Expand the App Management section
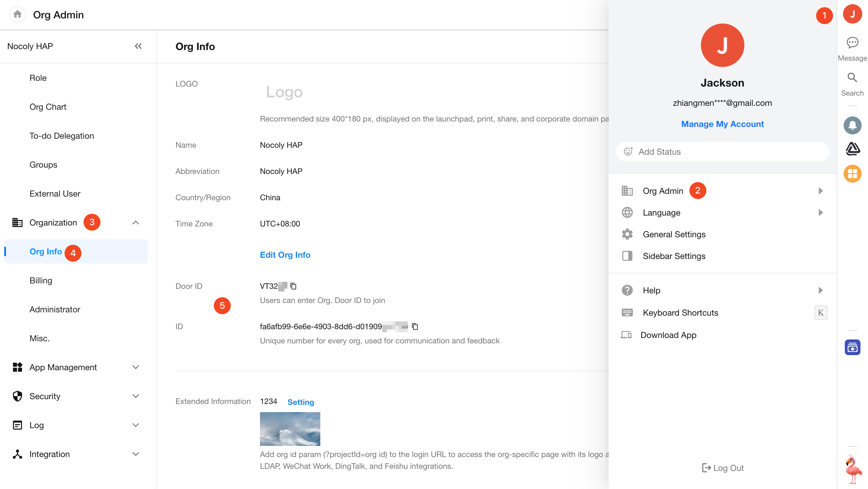Image resolution: width=868 pixels, height=489 pixels. [x=135, y=367]
